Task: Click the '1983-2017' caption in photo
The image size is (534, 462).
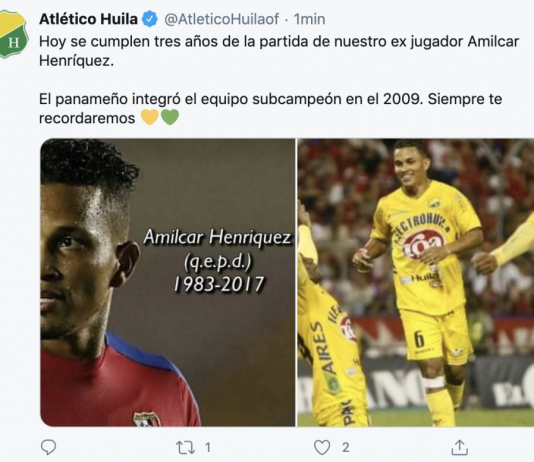Action: click(x=219, y=284)
